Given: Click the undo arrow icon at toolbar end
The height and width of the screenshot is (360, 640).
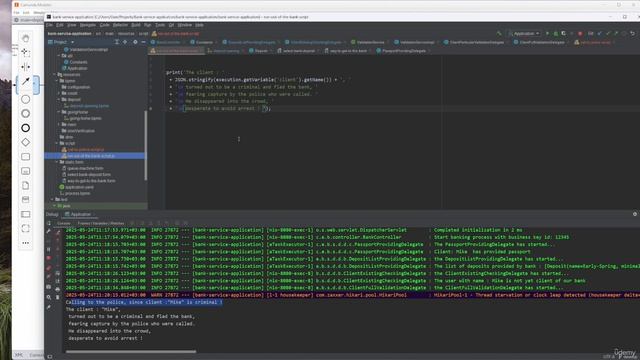Looking at the screenshot, I should pyautogui.click(x=632, y=33).
